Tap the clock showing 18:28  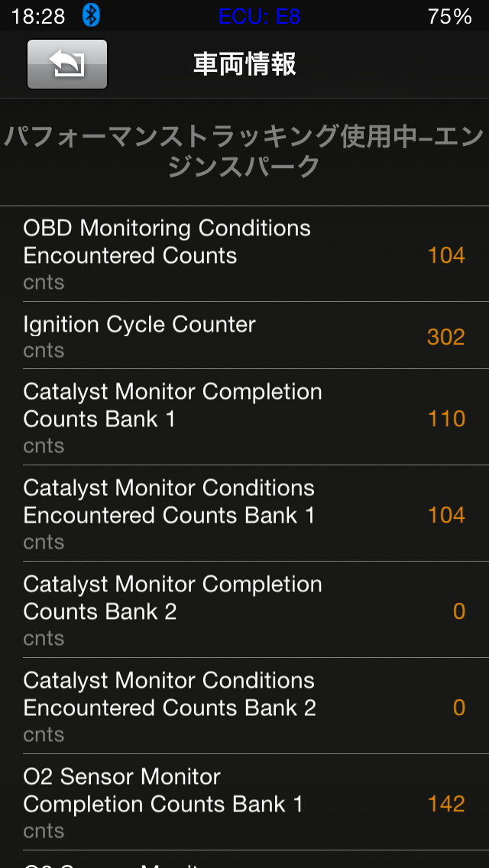38,16
